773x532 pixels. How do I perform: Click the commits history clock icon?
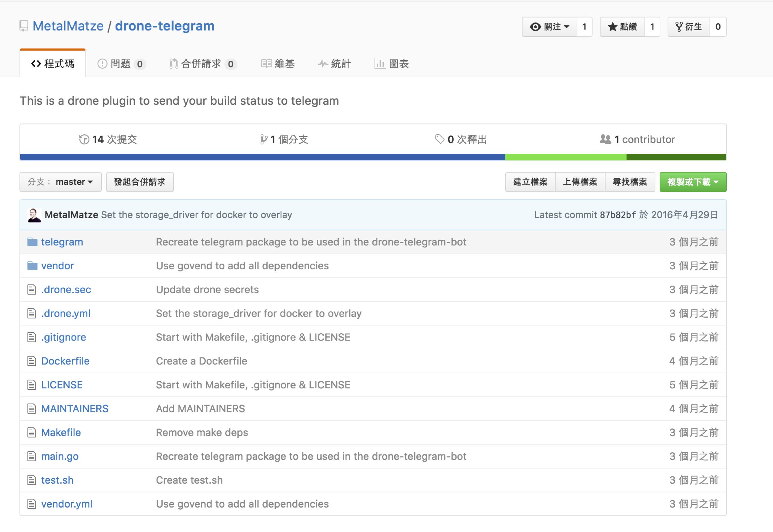click(x=84, y=139)
